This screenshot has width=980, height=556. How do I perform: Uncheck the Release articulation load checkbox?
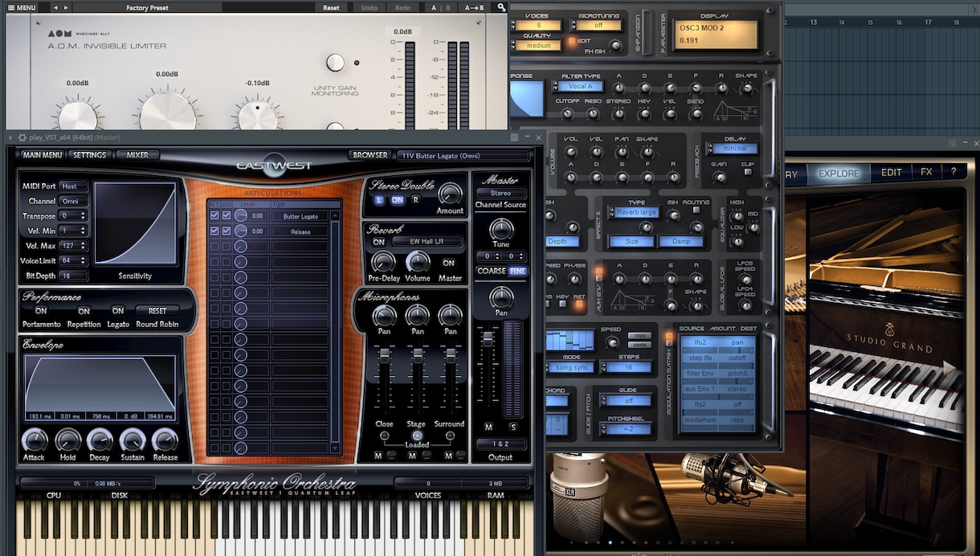click(227, 231)
